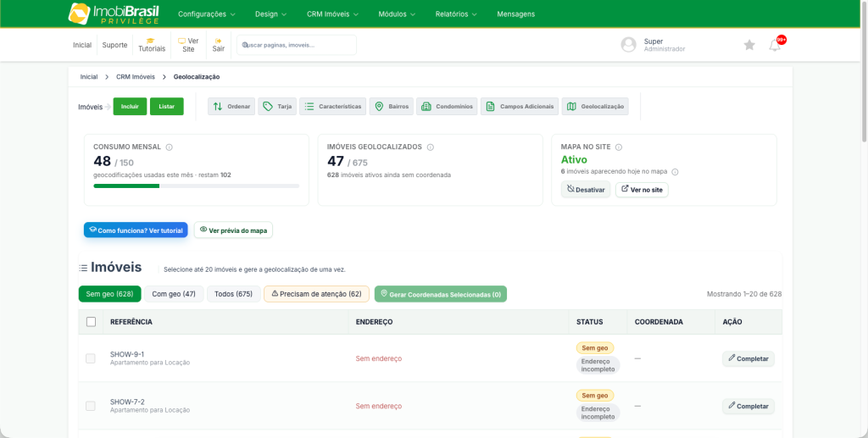Select the Com geo (47) tab
The width and height of the screenshot is (868, 438).
tap(174, 294)
